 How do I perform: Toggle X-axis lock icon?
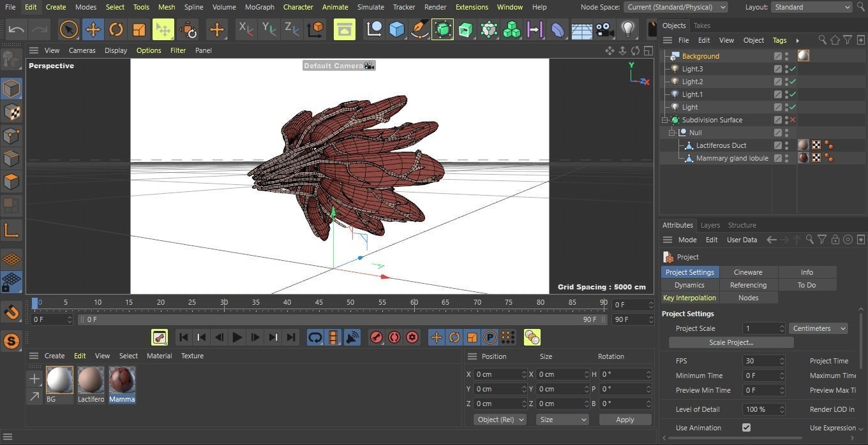click(x=245, y=29)
